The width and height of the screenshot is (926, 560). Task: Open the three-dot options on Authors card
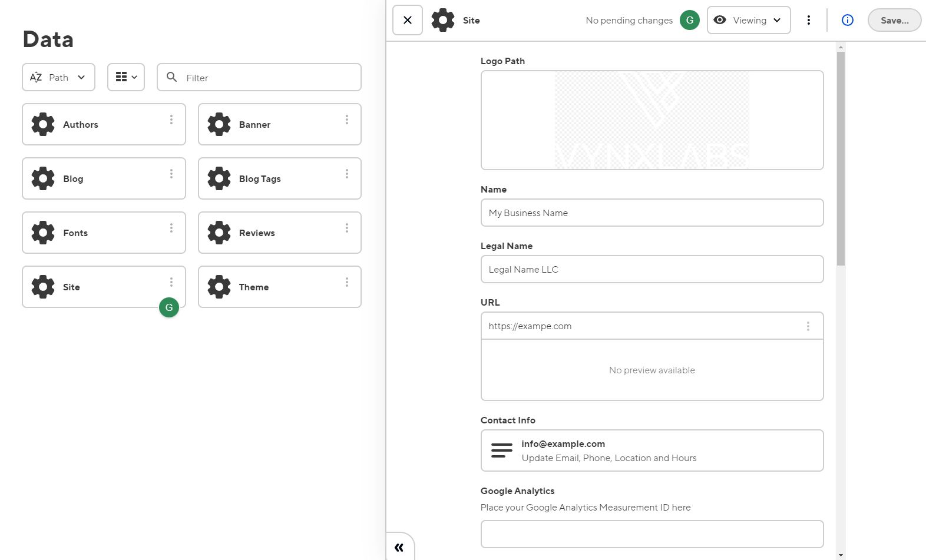coord(171,120)
